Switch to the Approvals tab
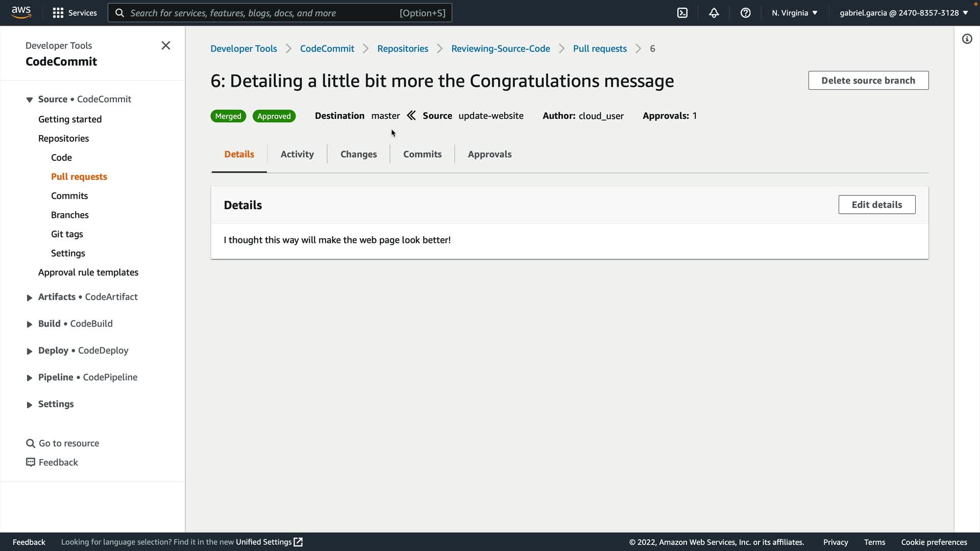 [489, 154]
